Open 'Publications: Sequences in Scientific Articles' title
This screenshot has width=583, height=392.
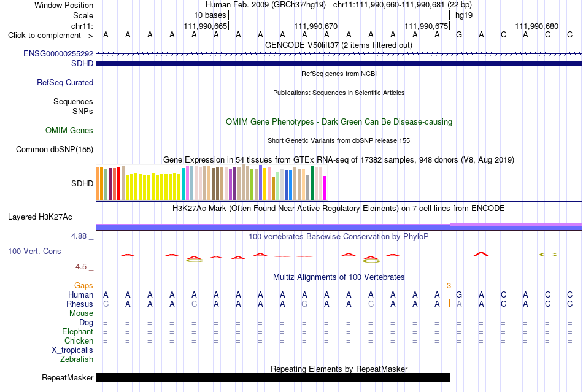[x=339, y=93]
